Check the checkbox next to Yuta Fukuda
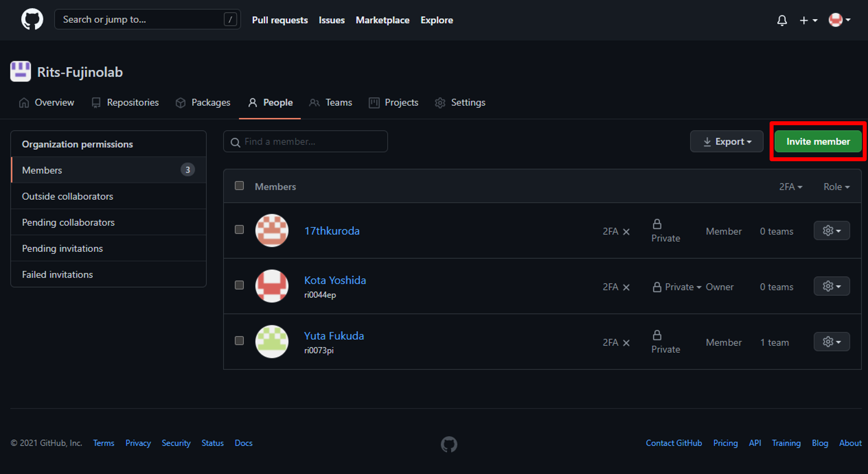Image resolution: width=868 pixels, height=474 pixels. pos(239,340)
